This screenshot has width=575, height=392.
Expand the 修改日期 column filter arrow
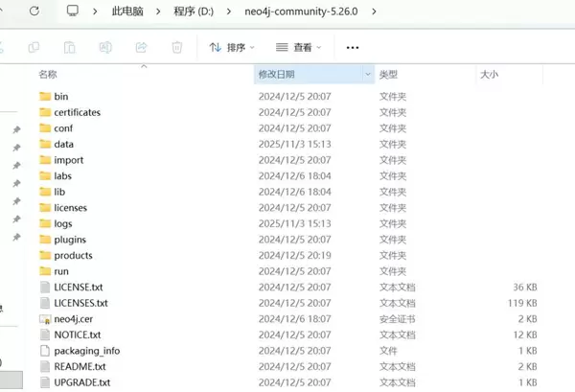[368, 74]
